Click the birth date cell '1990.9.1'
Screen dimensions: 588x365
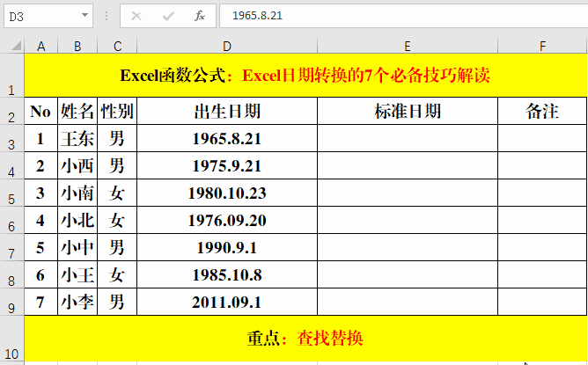click(x=227, y=248)
